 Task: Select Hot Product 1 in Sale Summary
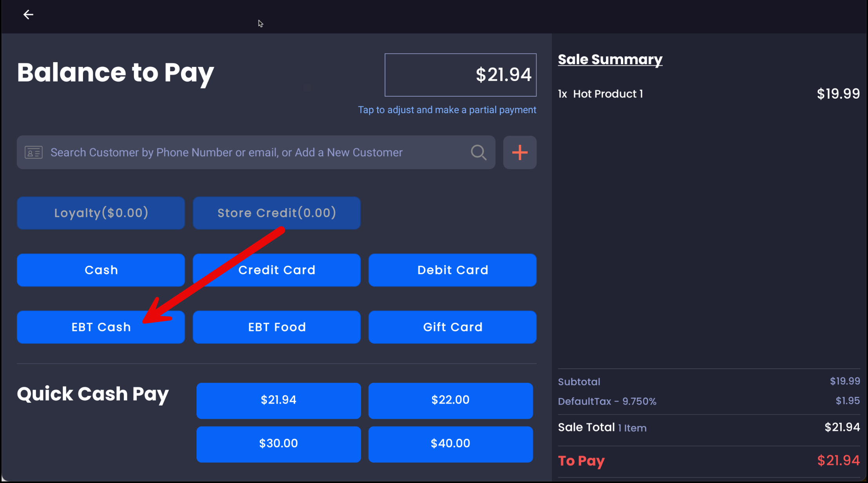pos(608,94)
